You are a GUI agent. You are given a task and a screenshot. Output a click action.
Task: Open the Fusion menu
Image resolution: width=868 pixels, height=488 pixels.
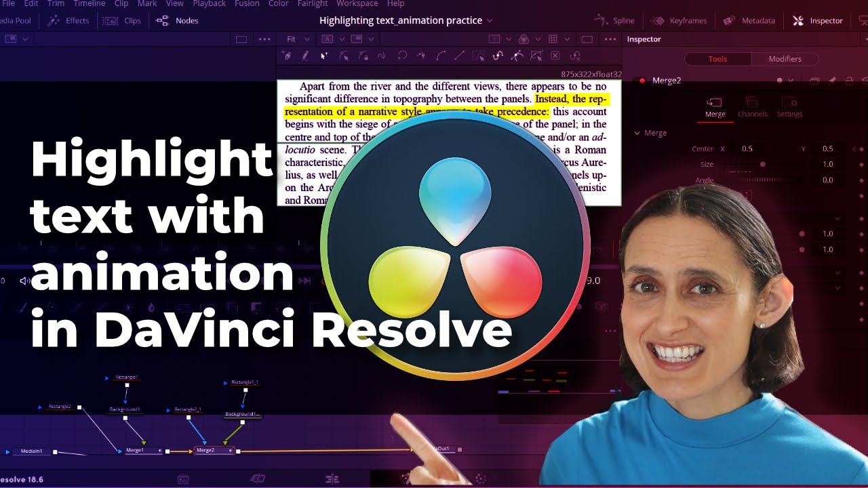247,3
